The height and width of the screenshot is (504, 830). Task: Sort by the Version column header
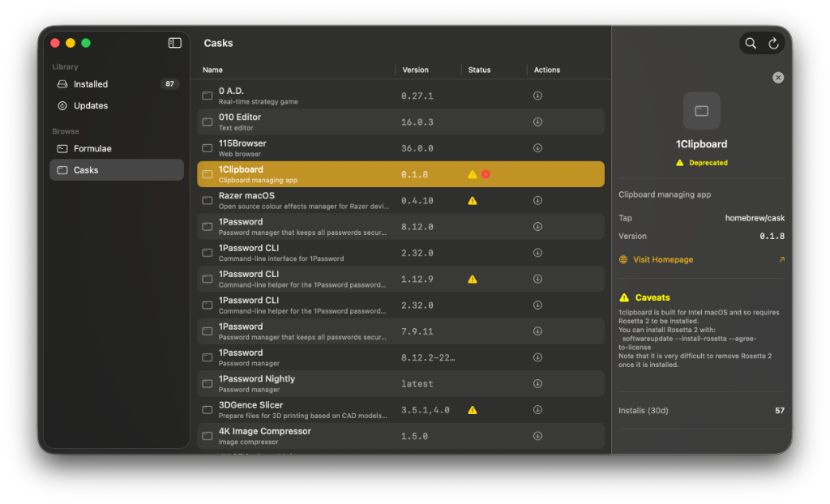(x=415, y=70)
